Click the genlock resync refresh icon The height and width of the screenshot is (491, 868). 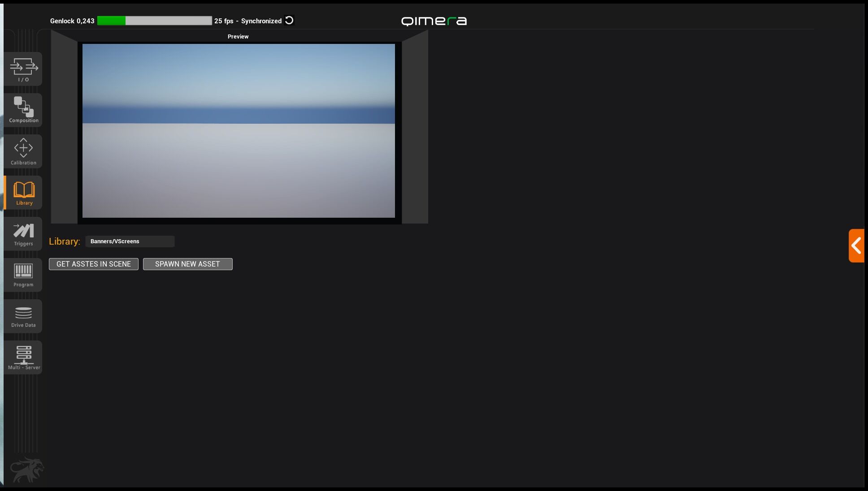click(x=289, y=21)
